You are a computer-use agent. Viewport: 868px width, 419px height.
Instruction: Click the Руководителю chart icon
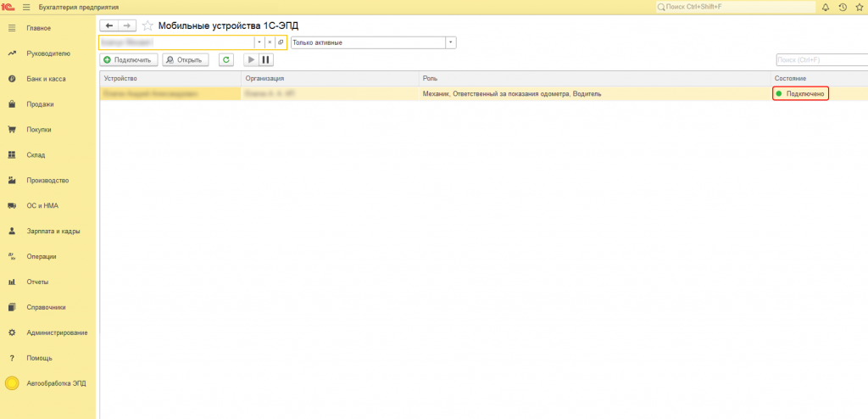tap(12, 53)
